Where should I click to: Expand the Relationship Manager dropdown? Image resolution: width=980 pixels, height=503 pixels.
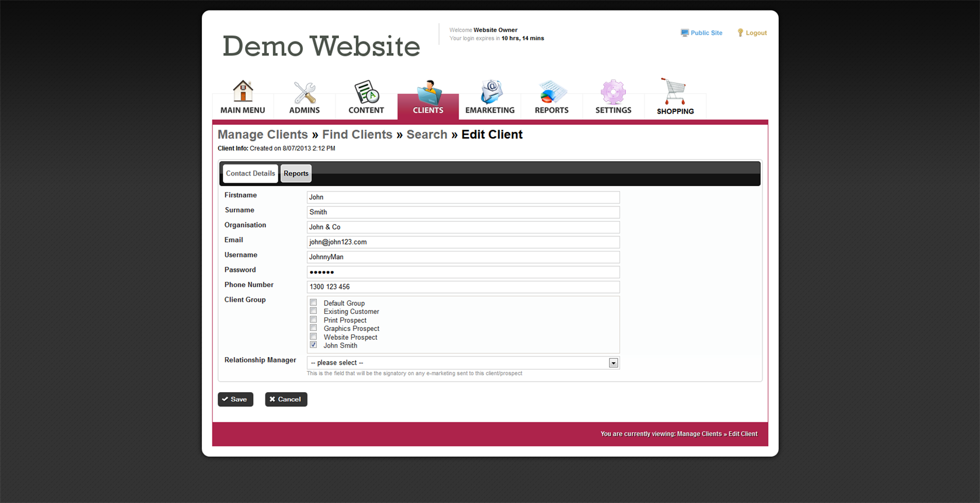pos(613,363)
